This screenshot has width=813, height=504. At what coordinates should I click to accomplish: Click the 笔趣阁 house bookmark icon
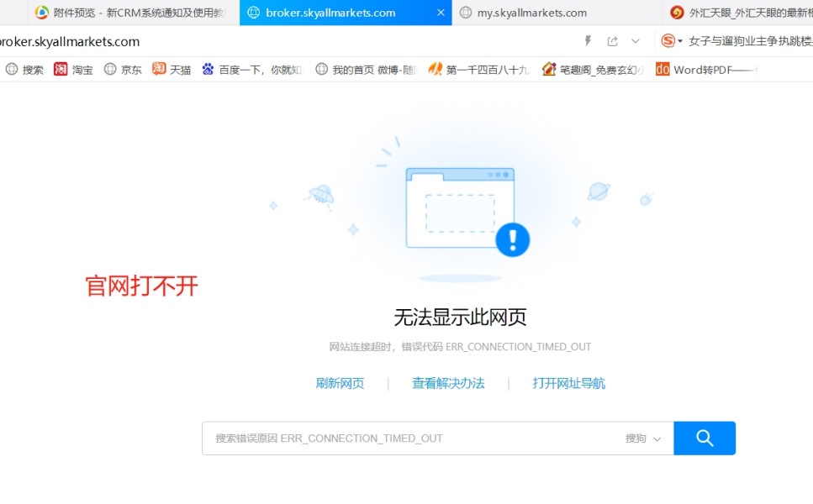pyautogui.click(x=548, y=69)
